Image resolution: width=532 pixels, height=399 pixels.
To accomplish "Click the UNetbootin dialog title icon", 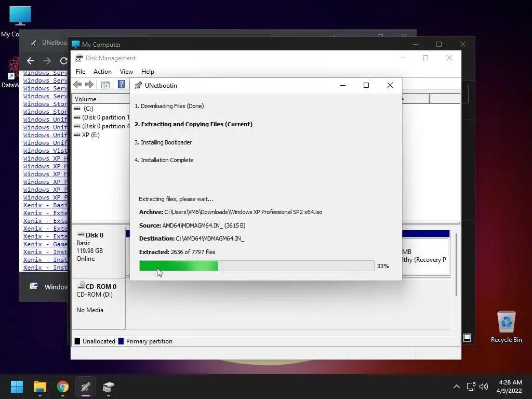I will [138, 86].
